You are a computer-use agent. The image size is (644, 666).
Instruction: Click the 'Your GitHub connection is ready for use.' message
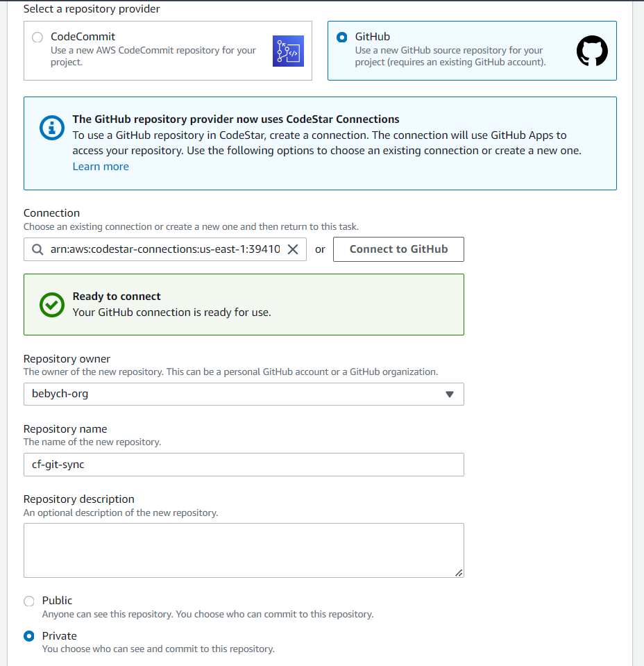pyautogui.click(x=171, y=313)
